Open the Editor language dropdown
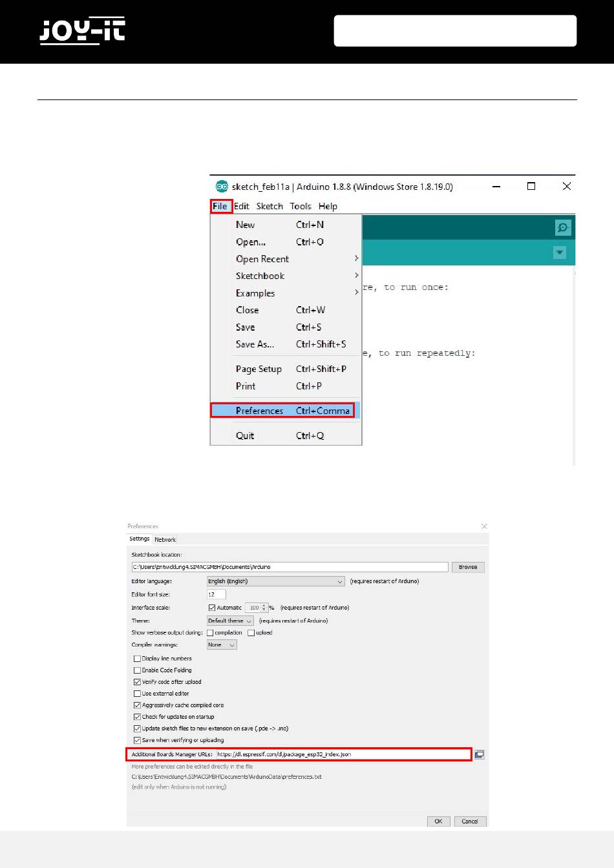Image resolution: width=614 pixels, height=868 pixels. point(276,581)
